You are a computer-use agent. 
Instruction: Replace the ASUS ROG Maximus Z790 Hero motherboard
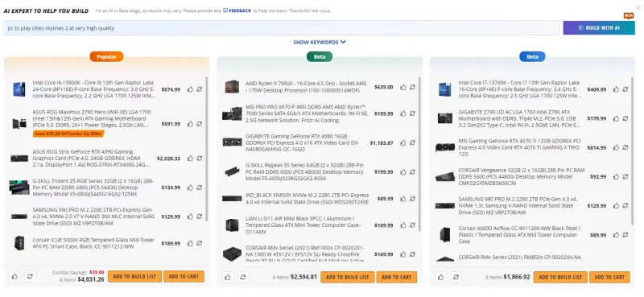tap(199, 124)
